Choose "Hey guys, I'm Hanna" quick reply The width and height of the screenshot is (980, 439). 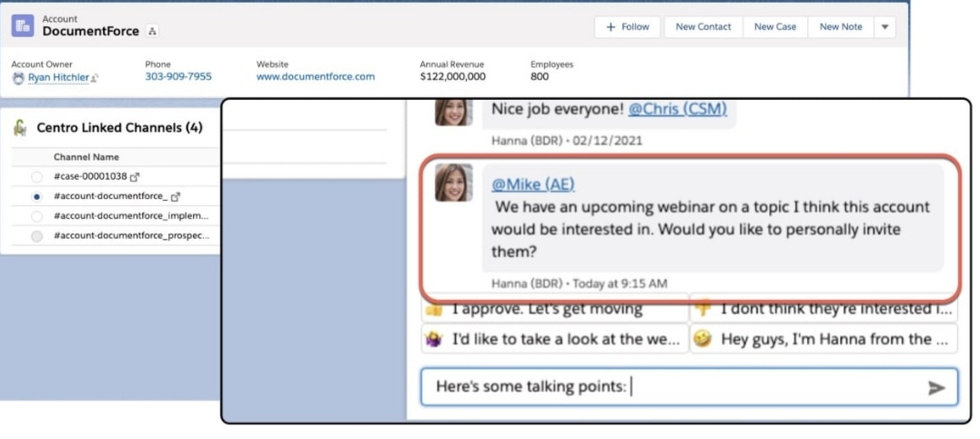tap(823, 339)
